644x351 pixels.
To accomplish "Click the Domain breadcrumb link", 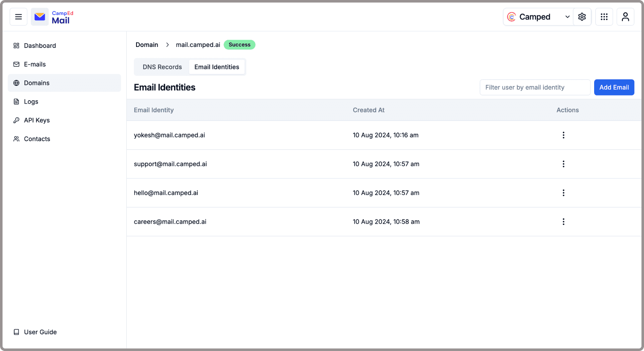I will (x=147, y=45).
